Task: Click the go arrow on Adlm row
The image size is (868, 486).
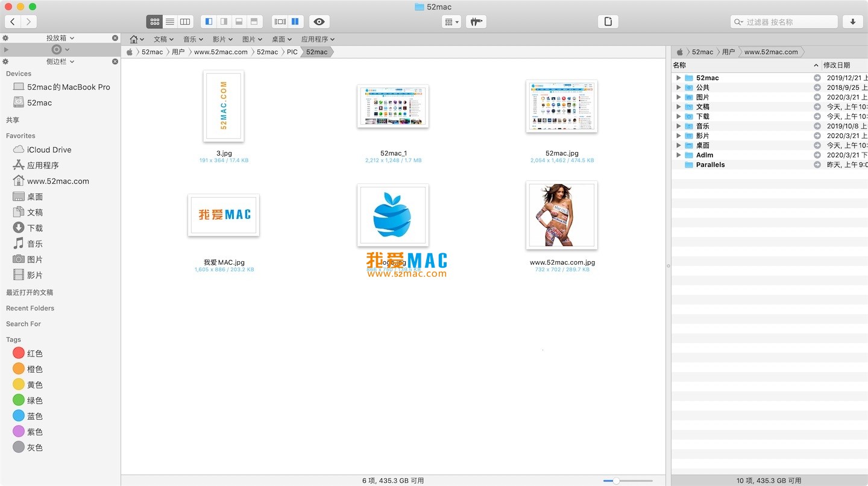Action: tap(817, 155)
